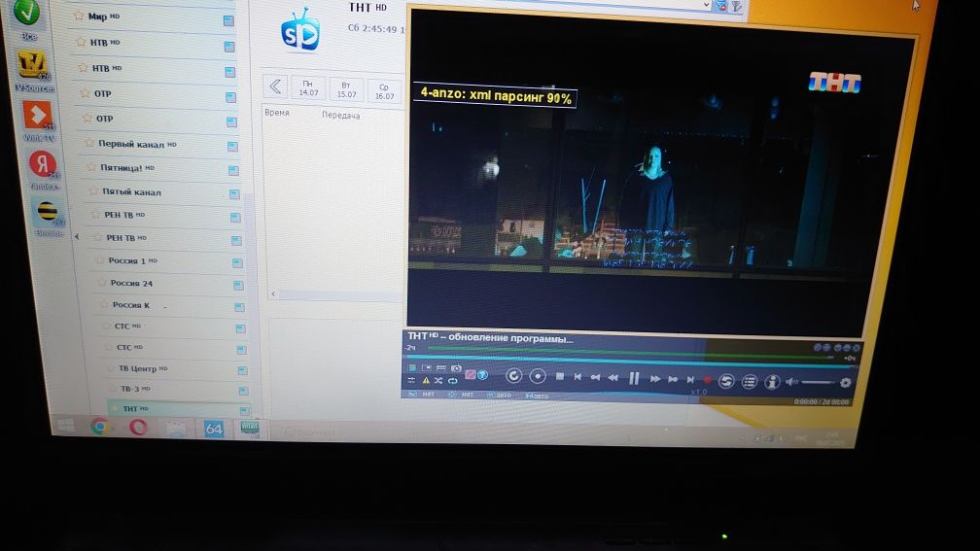
Task: Click the pink icon beside the help button
Action: 470,375
